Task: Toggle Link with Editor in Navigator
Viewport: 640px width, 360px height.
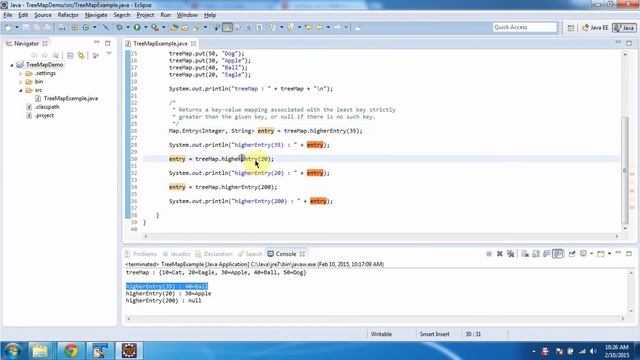Action: [81, 55]
